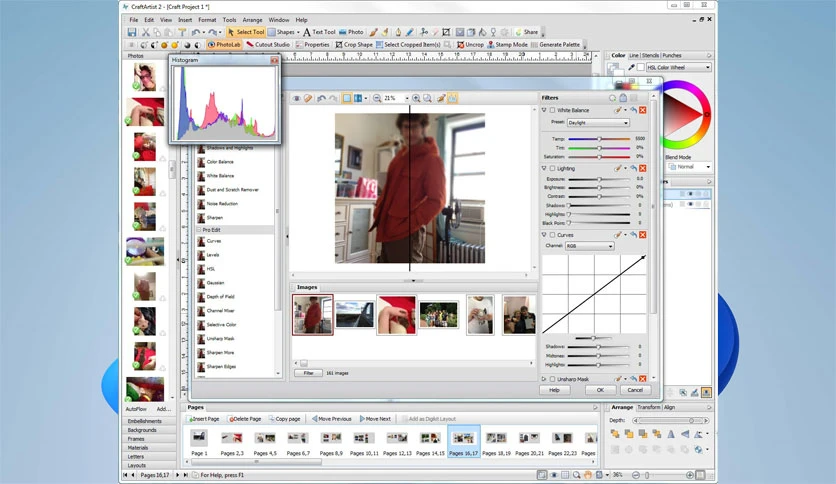Open Cutout Studio
Screen dimensions: 836x484
click(x=268, y=45)
